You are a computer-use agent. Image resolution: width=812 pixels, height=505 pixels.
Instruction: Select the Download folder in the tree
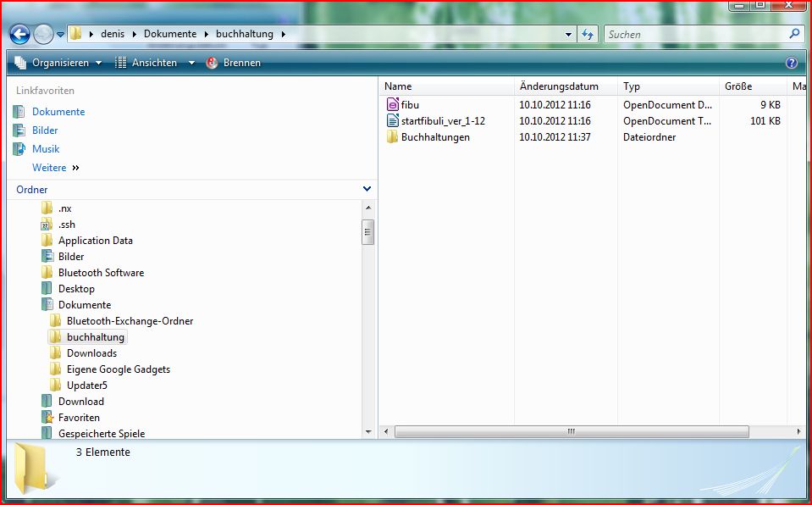pos(80,402)
